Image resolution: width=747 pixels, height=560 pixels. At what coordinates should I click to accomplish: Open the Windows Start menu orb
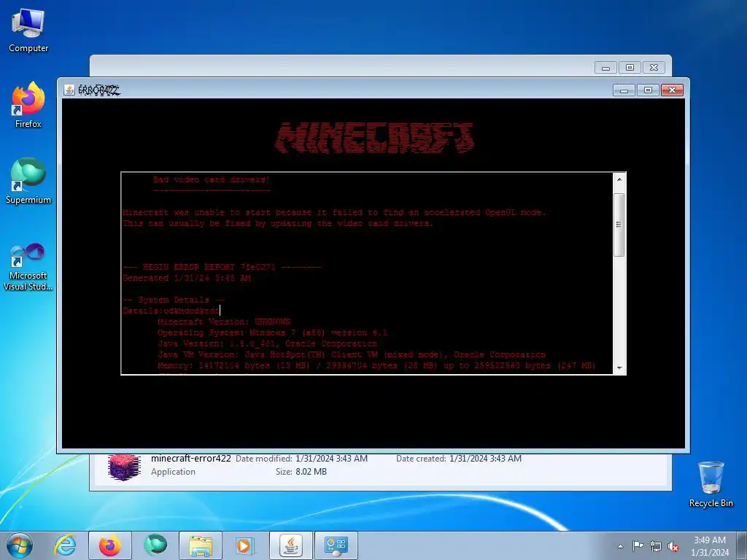(x=20, y=545)
